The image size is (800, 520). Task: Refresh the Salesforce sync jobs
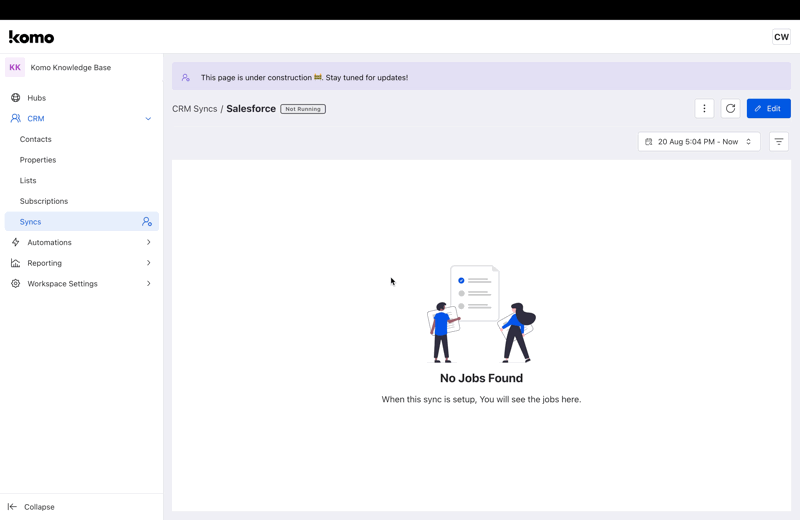click(731, 108)
